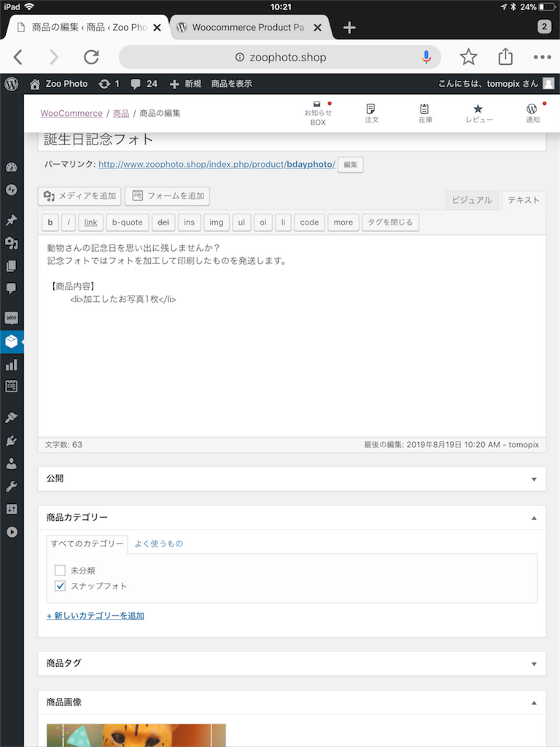Tap the browser back arrow
This screenshot has width=560, height=747.
click(x=18, y=57)
